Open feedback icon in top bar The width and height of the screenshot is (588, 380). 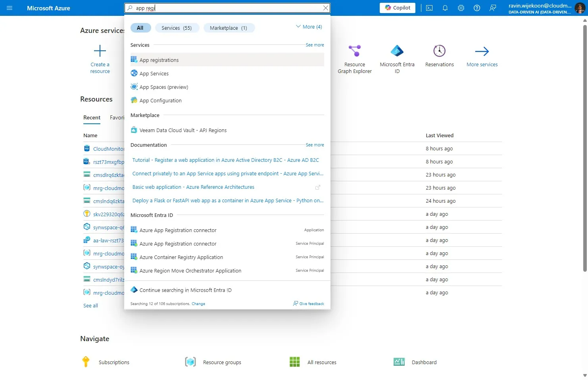point(493,8)
